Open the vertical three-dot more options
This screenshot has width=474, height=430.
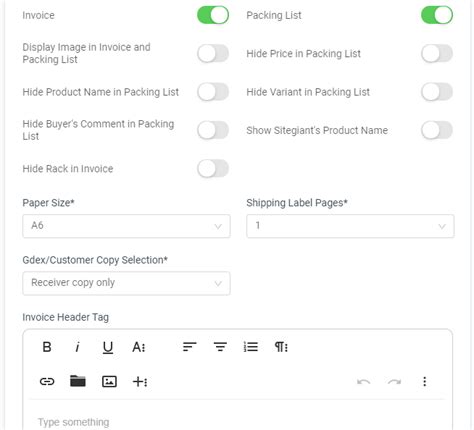point(424,381)
